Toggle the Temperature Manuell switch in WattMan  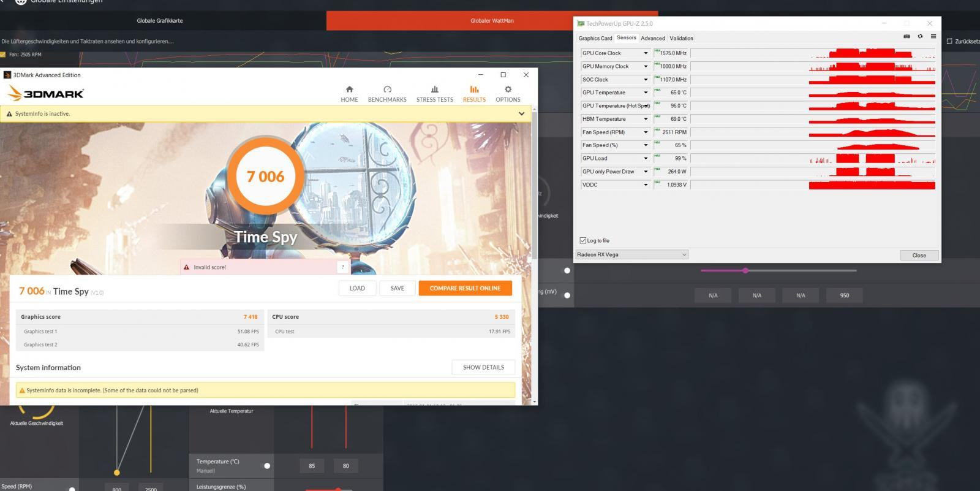click(266, 466)
